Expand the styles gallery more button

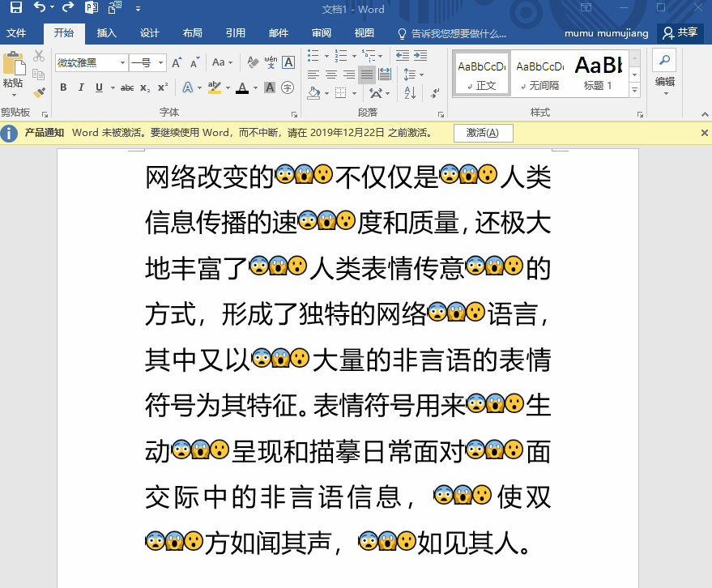(x=635, y=91)
